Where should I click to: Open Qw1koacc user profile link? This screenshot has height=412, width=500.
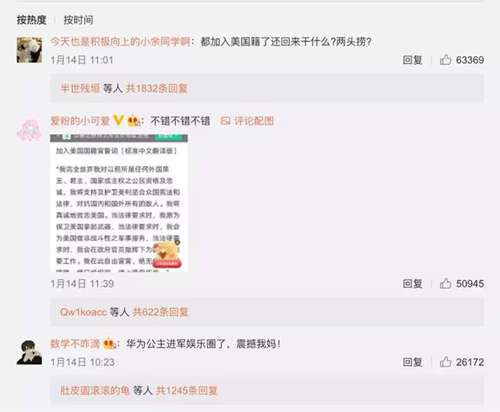83,312
